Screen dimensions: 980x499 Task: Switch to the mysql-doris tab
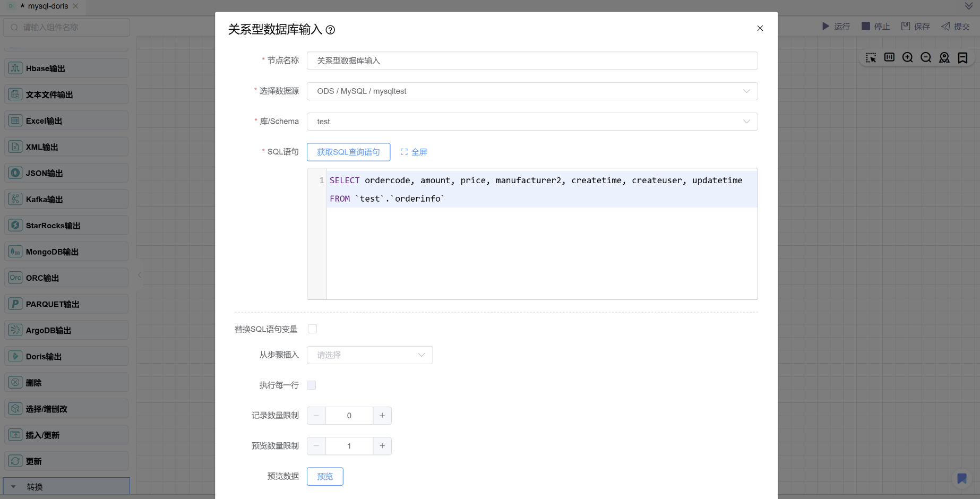(48, 6)
